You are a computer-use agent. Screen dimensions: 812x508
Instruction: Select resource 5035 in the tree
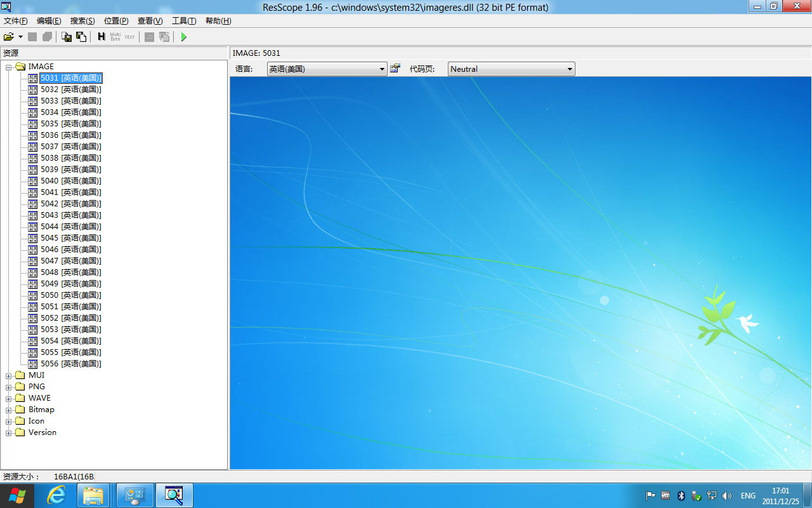point(71,124)
